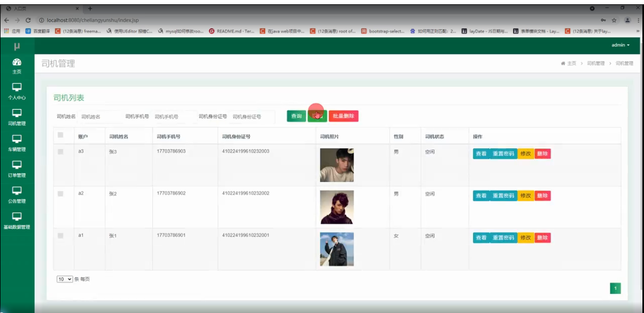Viewport: 644px width, 313px height.
Task: Click 修改 for driver 张2
Action: click(x=526, y=195)
